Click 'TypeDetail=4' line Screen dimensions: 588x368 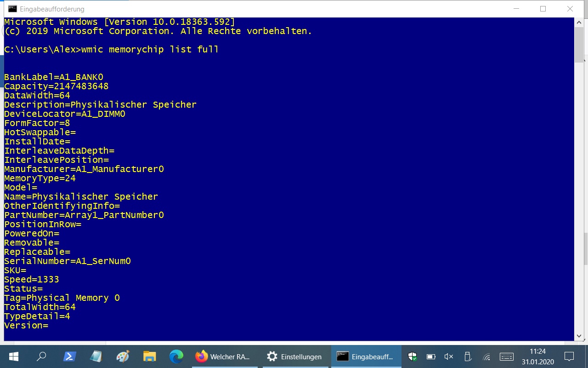pyautogui.click(x=37, y=316)
